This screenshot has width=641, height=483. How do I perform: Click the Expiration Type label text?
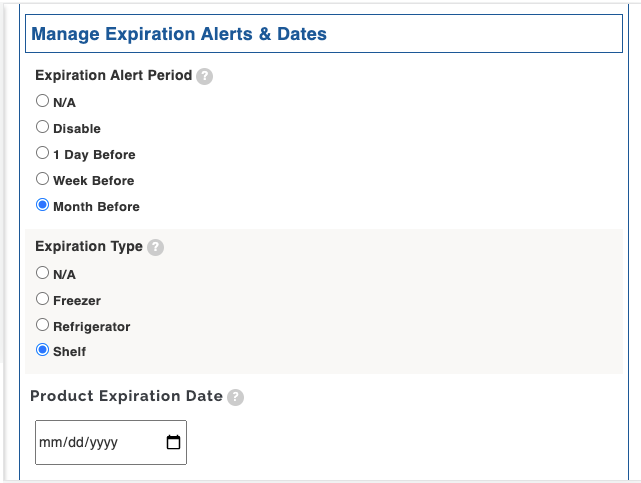89,246
